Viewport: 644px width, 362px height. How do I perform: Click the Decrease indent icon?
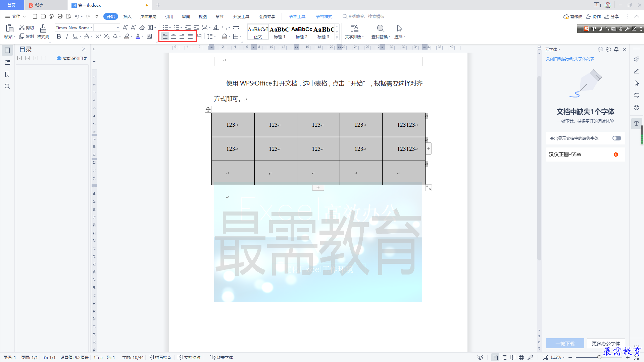(x=188, y=27)
